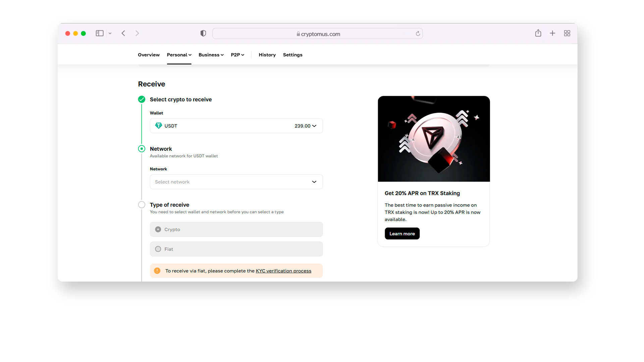Click the USDT wallet icon
The width and height of the screenshot is (644, 362).
click(x=159, y=126)
